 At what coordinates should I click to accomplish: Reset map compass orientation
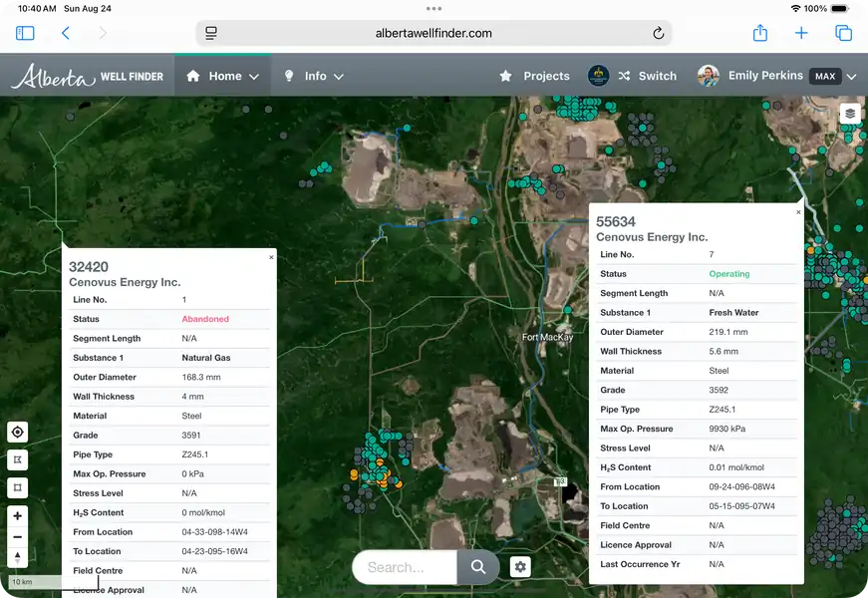18,557
